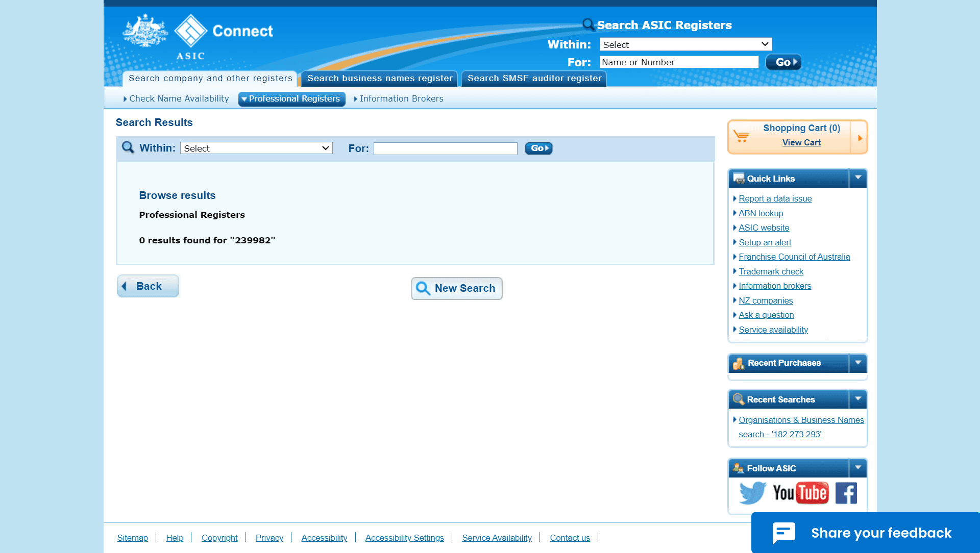Screen dimensions: 980x553
Task: Open Report a data issue link
Action: [x=775, y=199]
